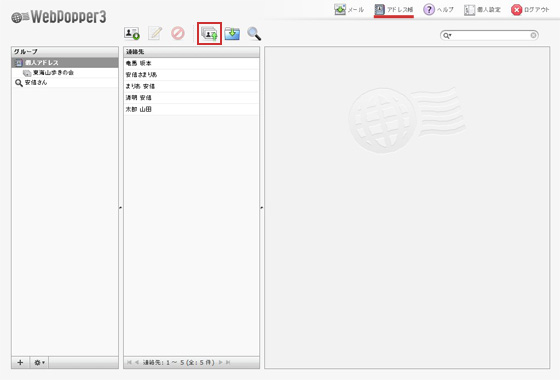Go to the previous page of contacts
The height and width of the screenshot is (380, 560).
137,362
